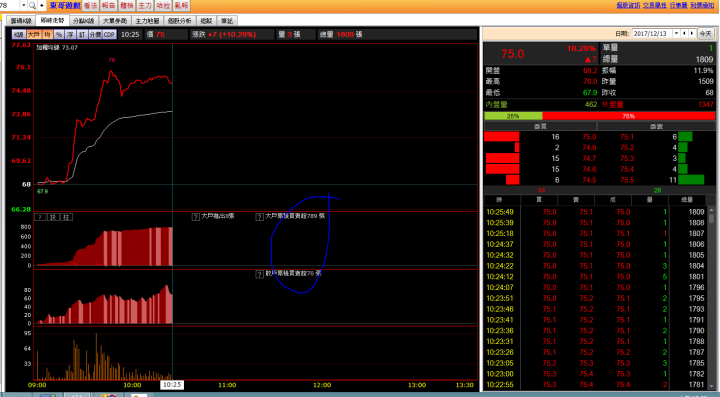Switch to the 分點K線 tab
720x397 pixels.
click(83, 21)
